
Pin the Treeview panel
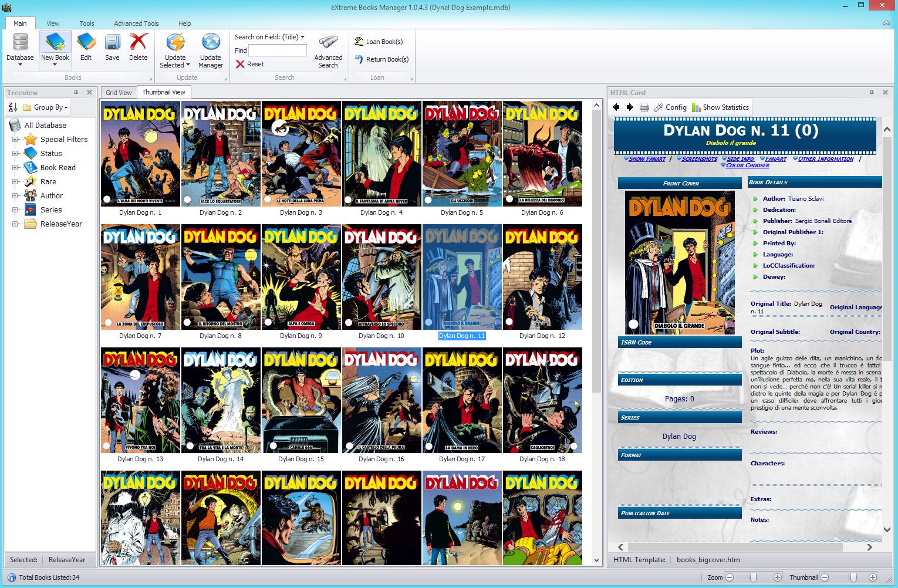(x=76, y=93)
